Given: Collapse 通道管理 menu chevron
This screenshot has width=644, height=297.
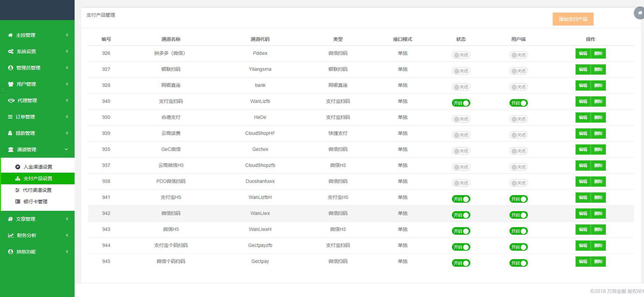Looking at the screenshot, I should coord(67,150).
